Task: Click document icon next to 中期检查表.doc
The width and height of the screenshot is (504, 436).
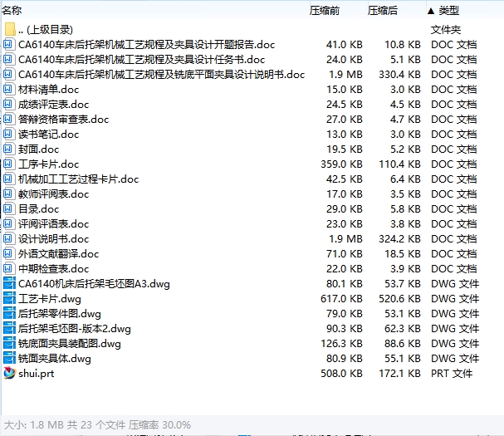Action: [9, 268]
